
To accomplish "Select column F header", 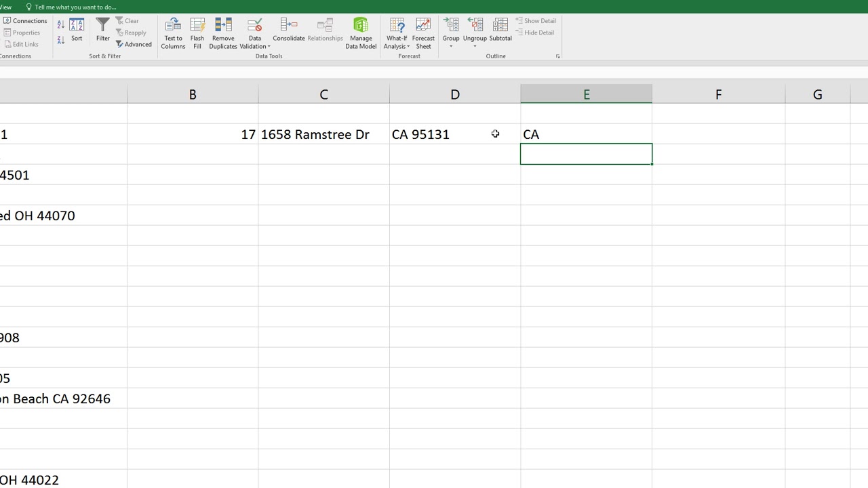I will [718, 94].
